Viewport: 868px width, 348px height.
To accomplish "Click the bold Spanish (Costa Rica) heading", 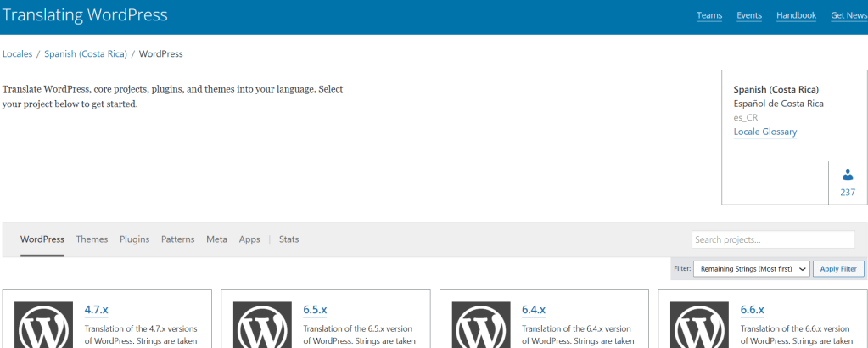I will point(776,89).
